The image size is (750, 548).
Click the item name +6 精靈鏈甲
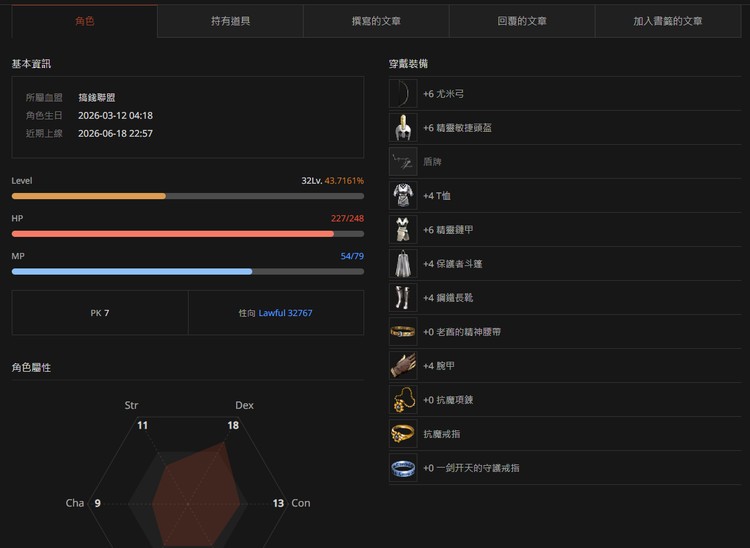448,230
